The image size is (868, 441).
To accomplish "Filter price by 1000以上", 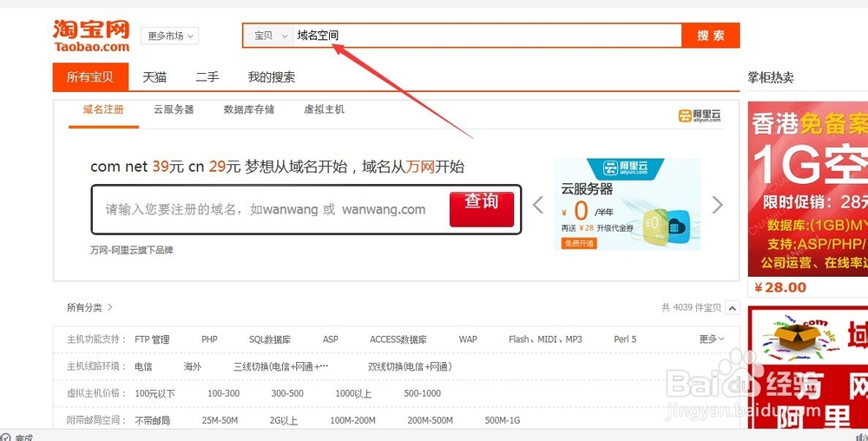I will pyautogui.click(x=353, y=393).
